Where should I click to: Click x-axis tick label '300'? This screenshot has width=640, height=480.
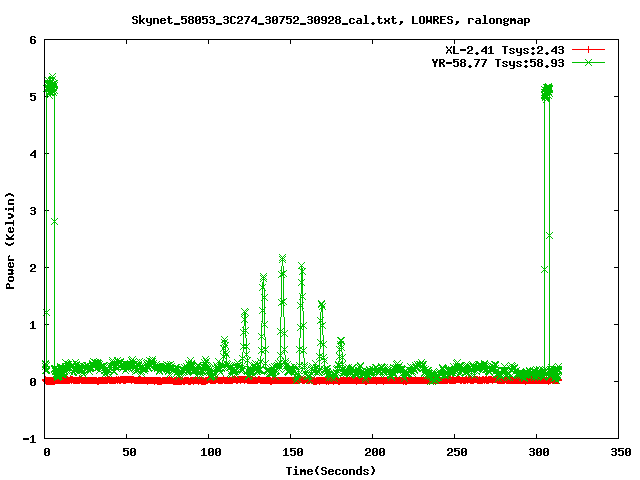(539, 452)
